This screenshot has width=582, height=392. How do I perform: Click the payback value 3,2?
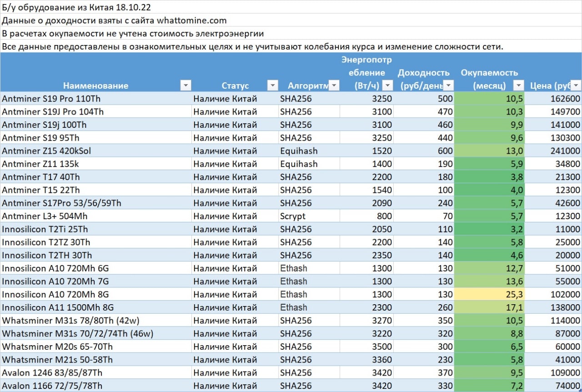490,229
